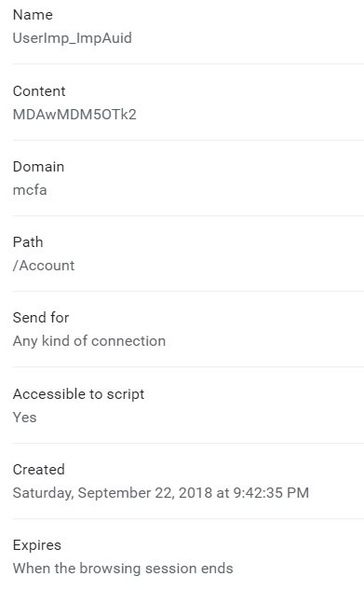Click the Accessible to script label

pyautogui.click(x=78, y=394)
